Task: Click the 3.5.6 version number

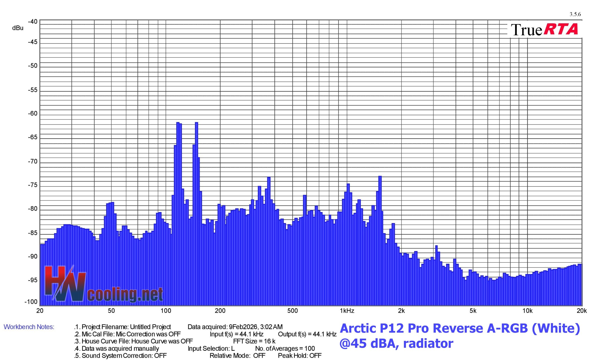Action: click(x=575, y=14)
